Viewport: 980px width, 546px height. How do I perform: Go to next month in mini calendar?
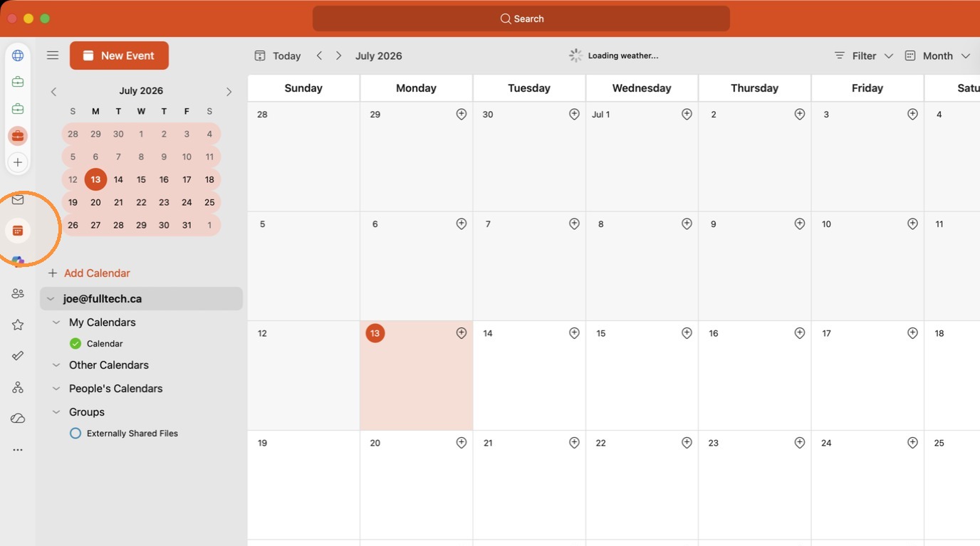click(x=229, y=91)
